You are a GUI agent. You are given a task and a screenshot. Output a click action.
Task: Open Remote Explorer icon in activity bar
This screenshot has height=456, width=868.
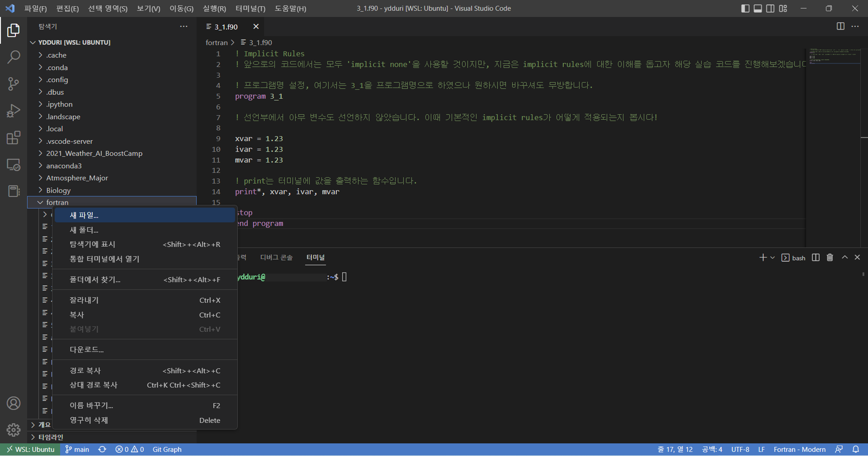[x=13, y=165]
